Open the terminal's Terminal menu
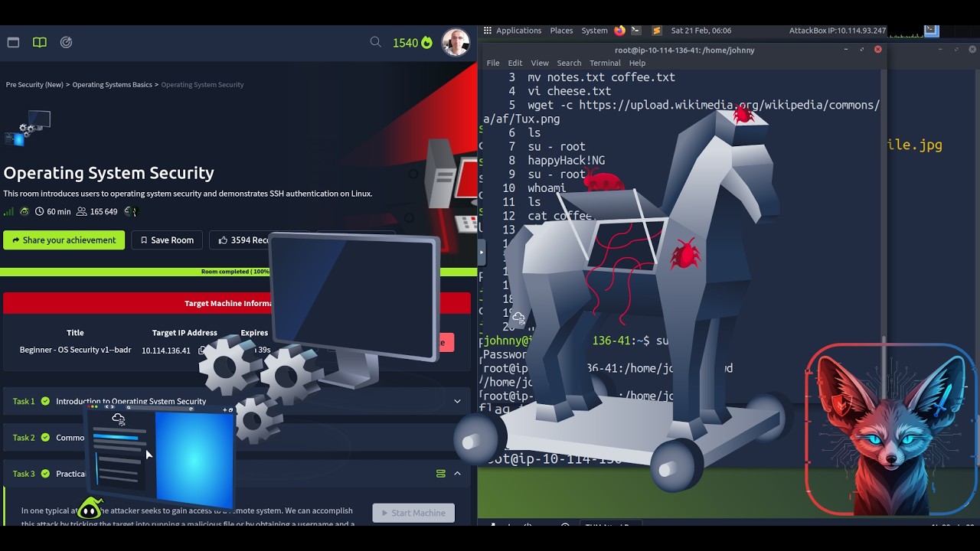The height and width of the screenshot is (551, 980). [x=605, y=63]
